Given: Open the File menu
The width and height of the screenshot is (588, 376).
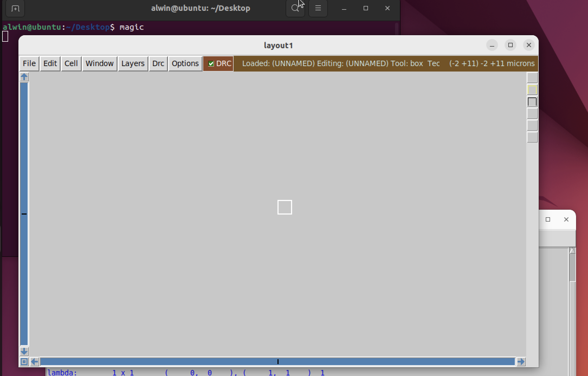Looking at the screenshot, I should 29,64.
